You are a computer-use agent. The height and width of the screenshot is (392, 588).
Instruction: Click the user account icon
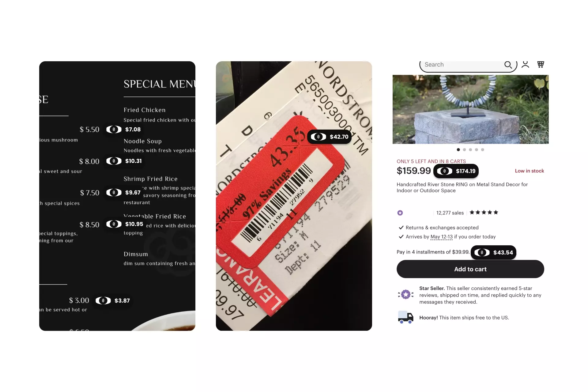pos(526,64)
